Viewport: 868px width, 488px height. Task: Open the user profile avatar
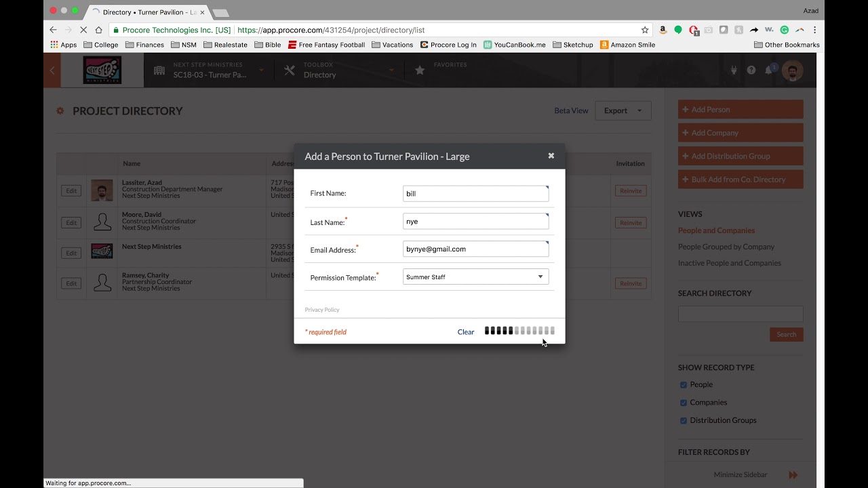click(x=792, y=70)
